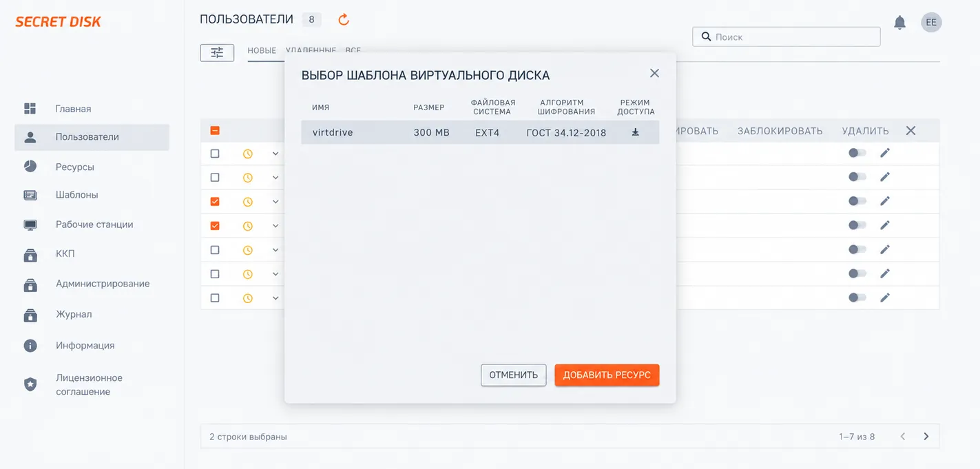Edit the top row user with pencil icon
Screen dimensions: 980x469
(885, 153)
